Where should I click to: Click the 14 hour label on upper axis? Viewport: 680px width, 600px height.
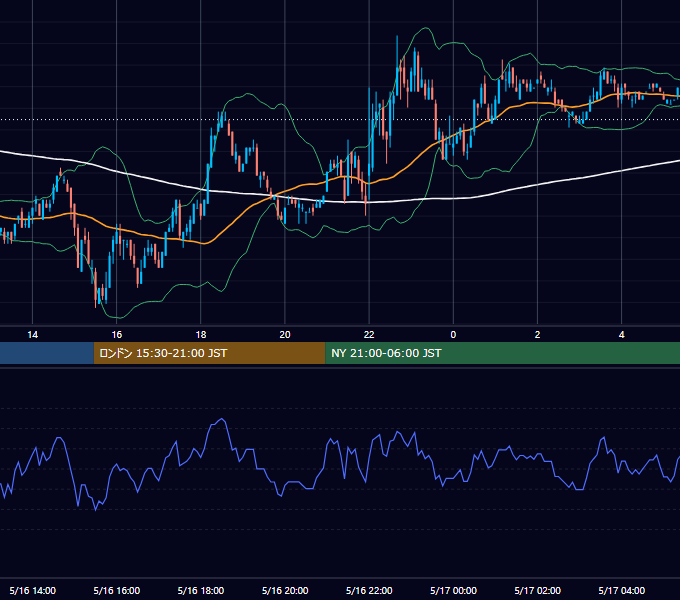33,335
